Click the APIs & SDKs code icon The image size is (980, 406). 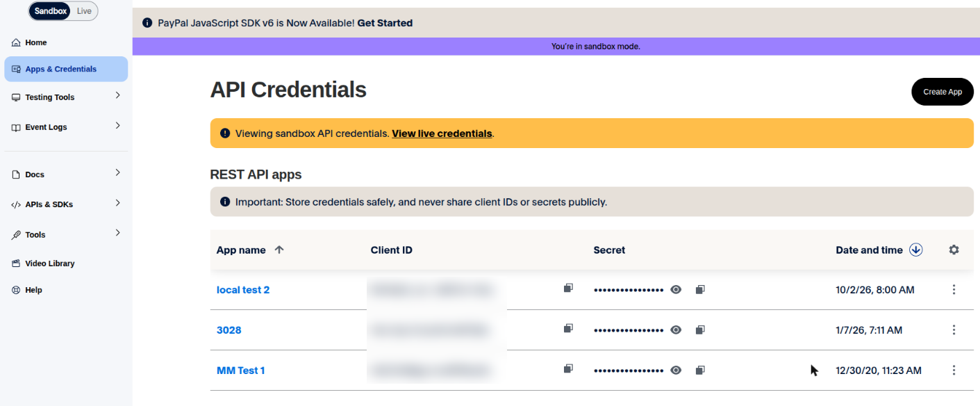16,204
